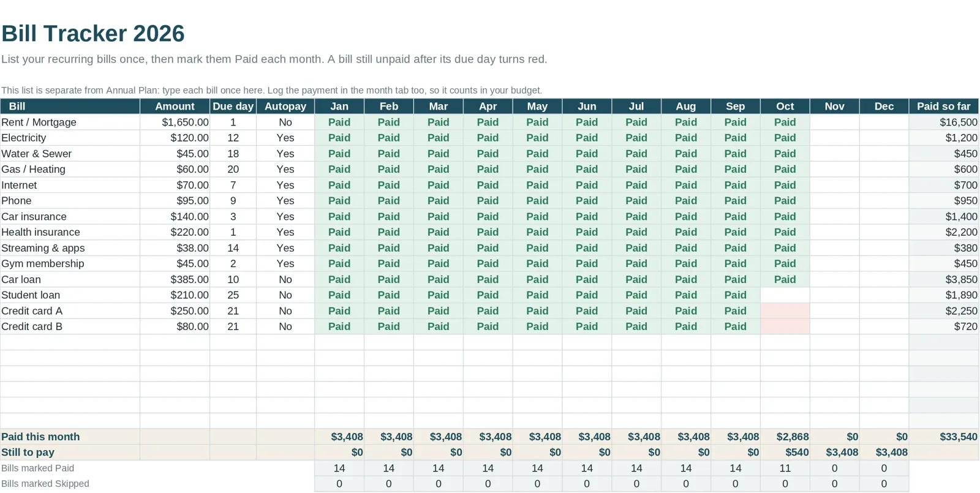Screen dimensions: 980x493
Task: Click the "Paid this month" row label
Action: (x=40, y=437)
